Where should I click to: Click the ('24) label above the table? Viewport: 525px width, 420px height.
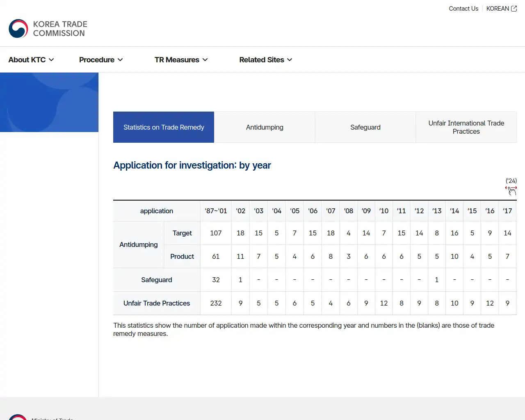(x=511, y=181)
